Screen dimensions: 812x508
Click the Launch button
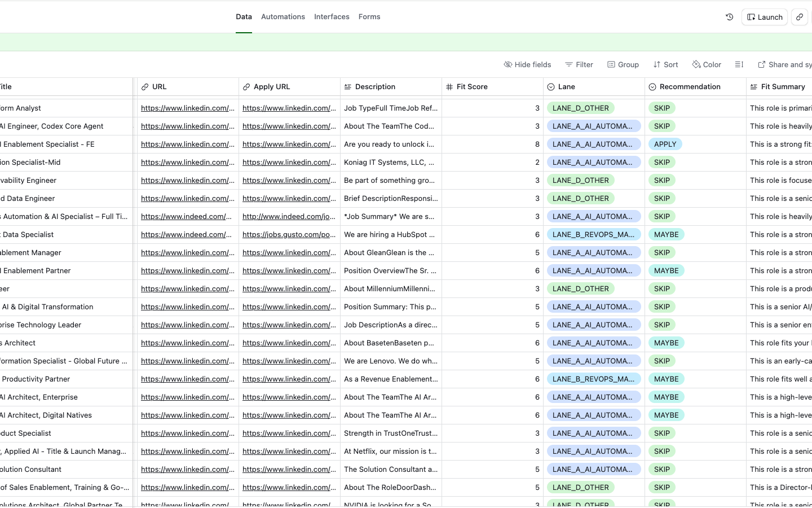point(765,17)
